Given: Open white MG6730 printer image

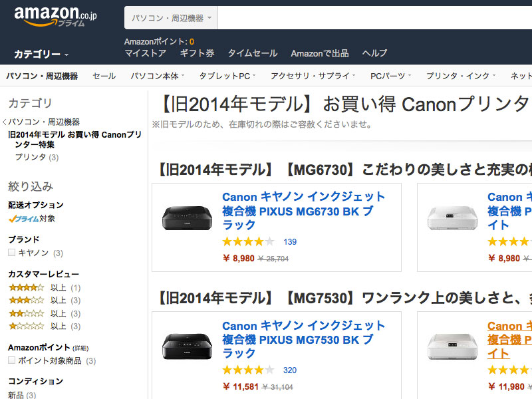Looking at the screenshot, I should [x=453, y=218].
